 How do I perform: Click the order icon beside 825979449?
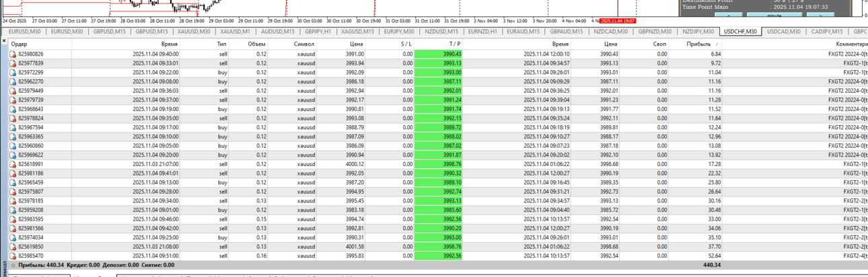(13, 91)
